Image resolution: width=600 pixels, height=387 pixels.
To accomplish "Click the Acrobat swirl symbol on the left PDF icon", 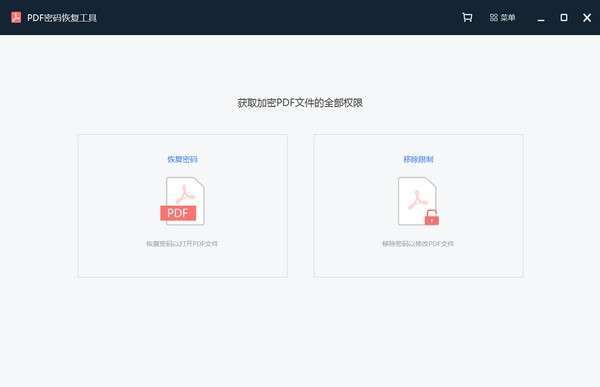I will coord(186,194).
